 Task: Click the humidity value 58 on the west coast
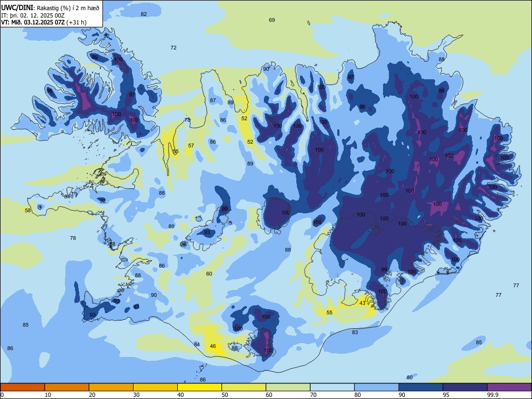(x=28, y=210)
